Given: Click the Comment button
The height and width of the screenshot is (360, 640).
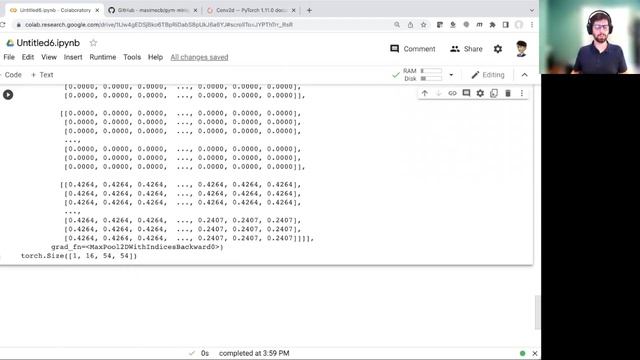Looking at the screenshot, I should click(x=413, y=49).
